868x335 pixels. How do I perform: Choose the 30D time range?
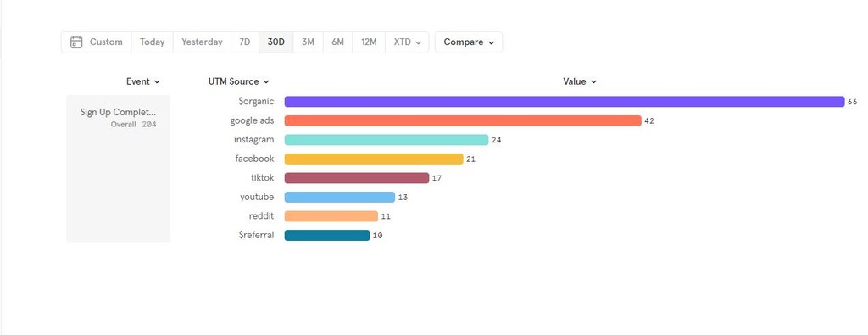275,42
